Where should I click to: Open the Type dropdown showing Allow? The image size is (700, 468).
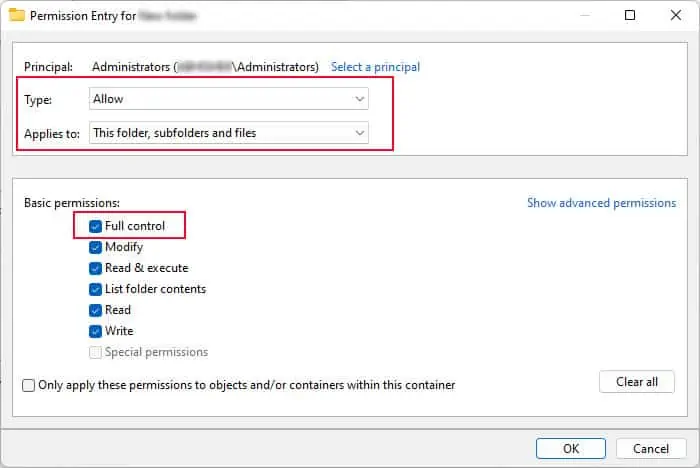(x=229, y=99)
